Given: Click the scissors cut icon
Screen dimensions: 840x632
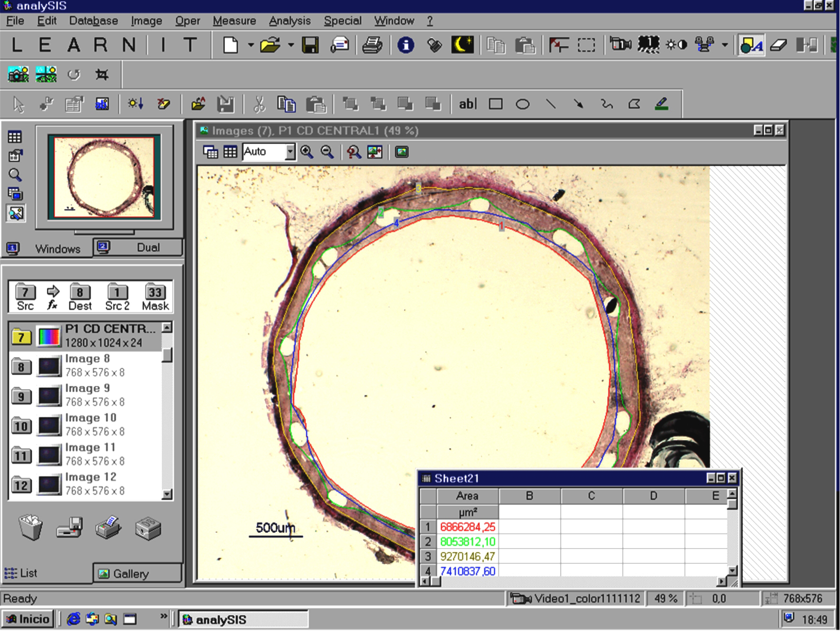Looking at the screenshot, I should pyautogui.click(x=259, y=104).
